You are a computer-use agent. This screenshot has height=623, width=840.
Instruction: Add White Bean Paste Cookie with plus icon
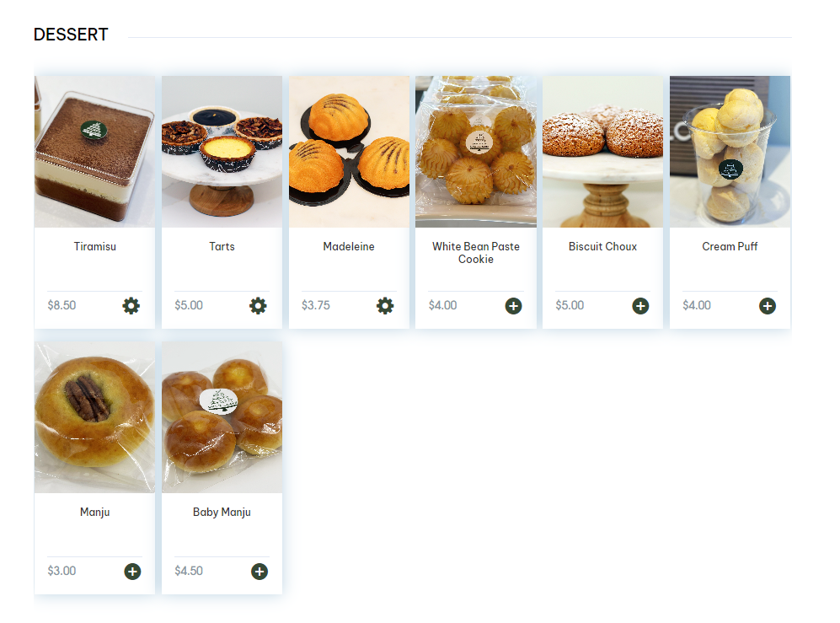point(513,306)
